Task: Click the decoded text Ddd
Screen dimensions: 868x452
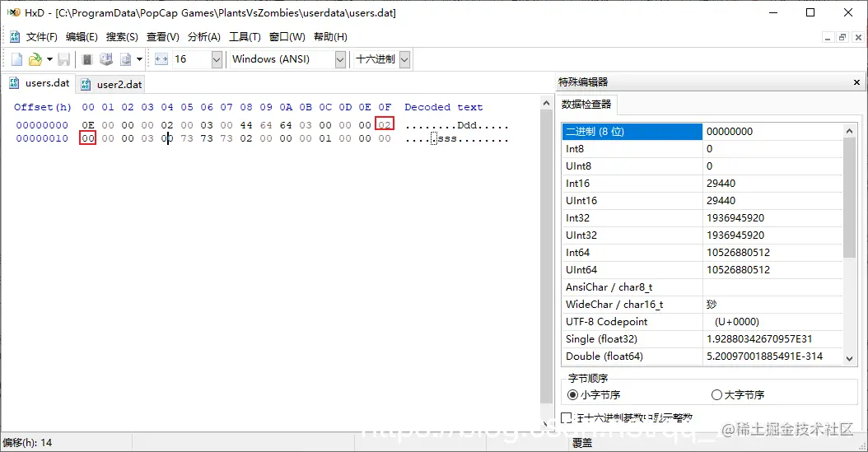Action: (x=467, y=126)
